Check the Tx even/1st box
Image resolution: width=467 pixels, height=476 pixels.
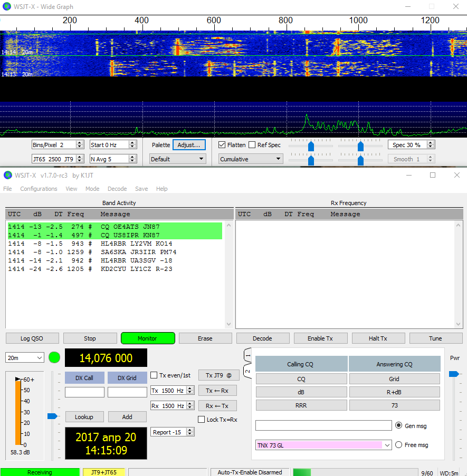click(x=154, y=375)
